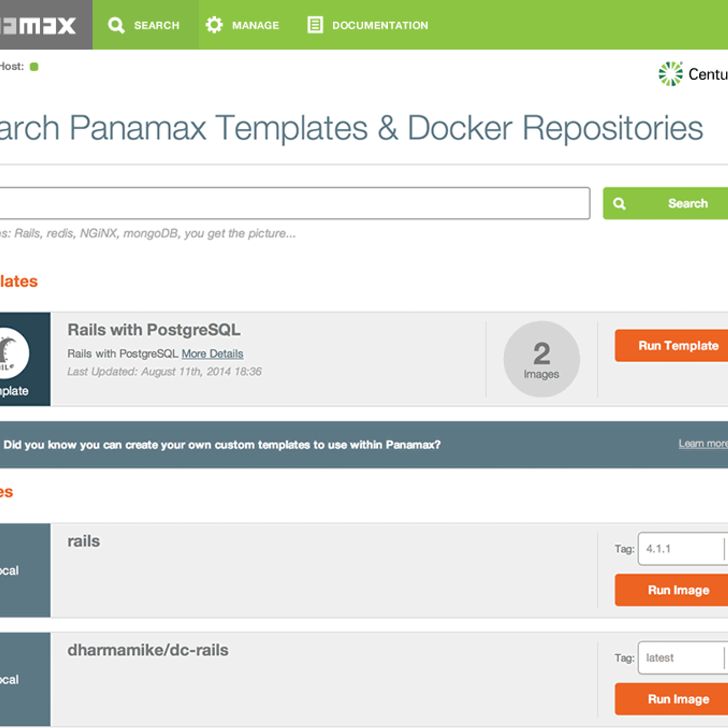Open the Rails with PostgreSQL template title
The width and height of the screenshot is (728, 728).
pyautogui.click(x=154, y=330)
